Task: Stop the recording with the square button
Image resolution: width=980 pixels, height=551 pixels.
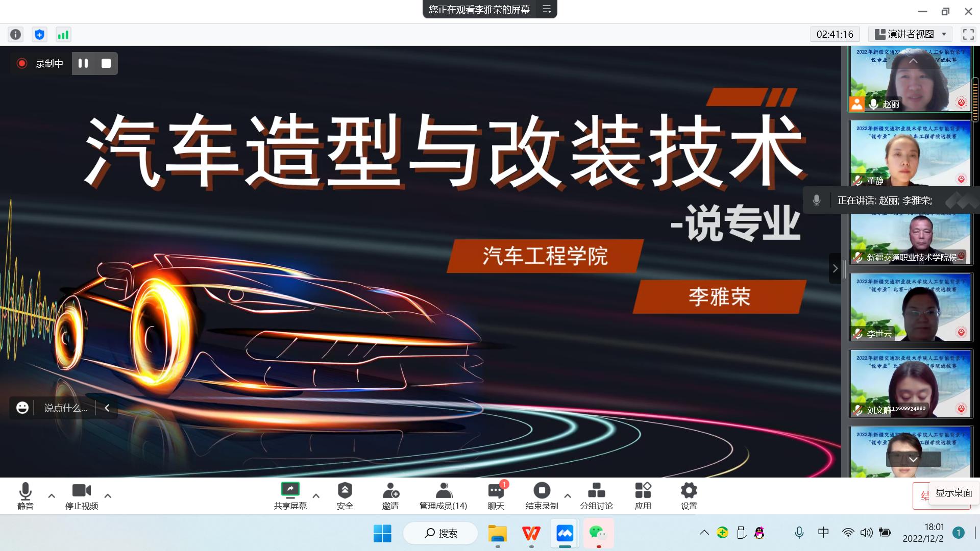Action: click(x=106, y=63)
